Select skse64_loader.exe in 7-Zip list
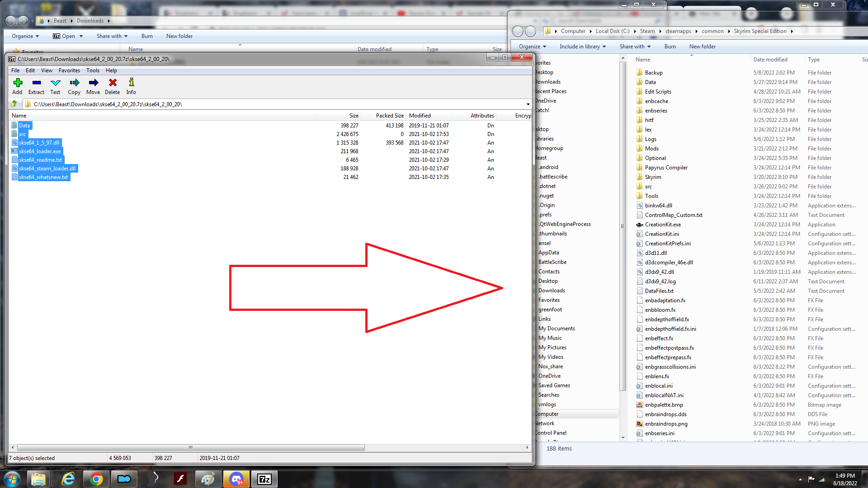 [x=39, y=151]
